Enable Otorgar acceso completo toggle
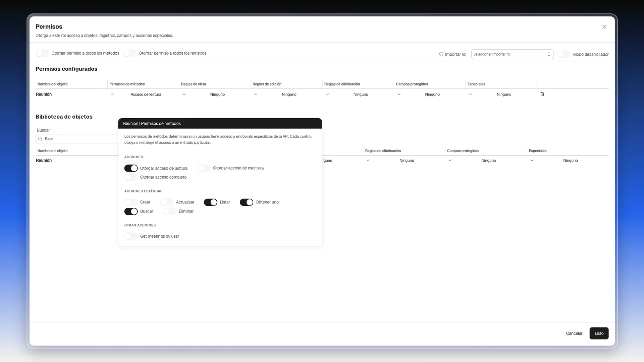 click(131, 177)
